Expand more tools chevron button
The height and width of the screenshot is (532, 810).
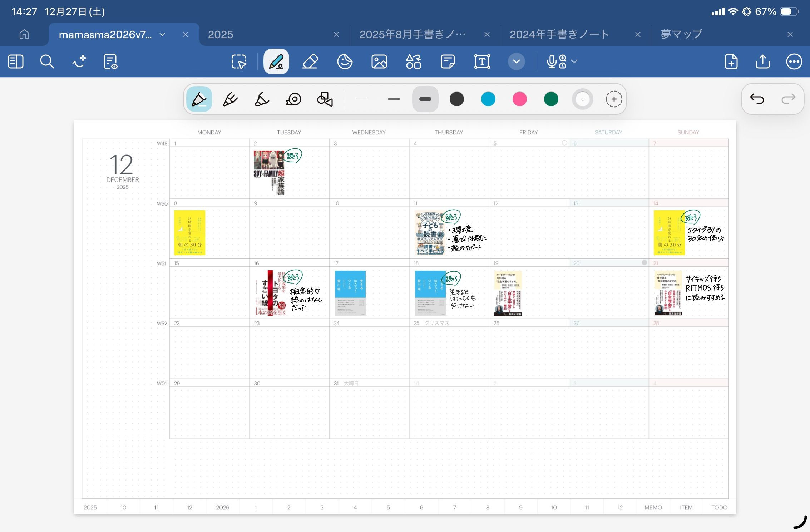click(x=516, y=61)
